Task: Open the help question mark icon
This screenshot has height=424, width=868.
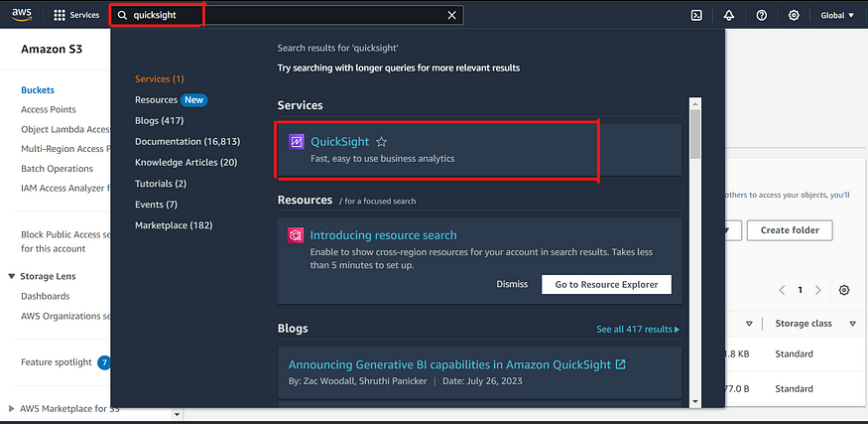Action: 762,16
